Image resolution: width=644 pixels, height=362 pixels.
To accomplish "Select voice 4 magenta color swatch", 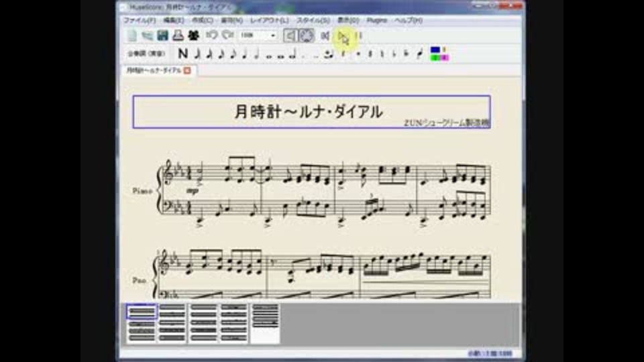I will [444, 58].
